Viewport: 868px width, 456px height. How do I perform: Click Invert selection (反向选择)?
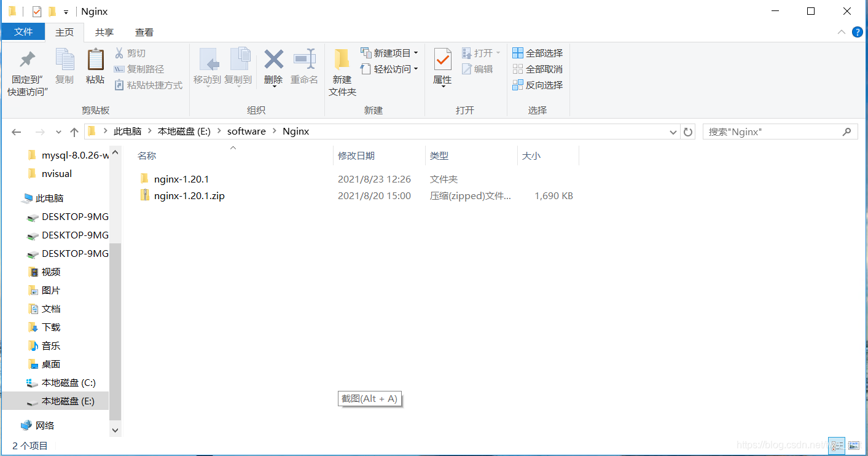click(538, 85)
